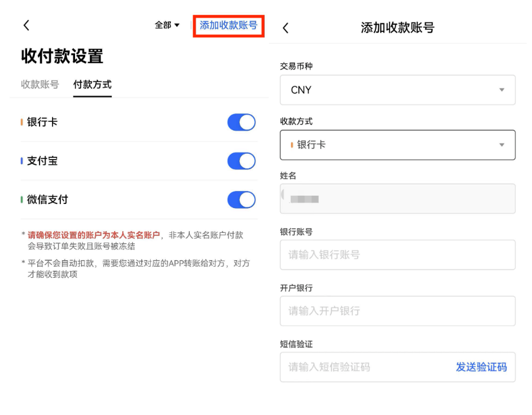Disable the 支付宝 payment switch
This screenshot has width=532, height=415.
pos(241,161)
